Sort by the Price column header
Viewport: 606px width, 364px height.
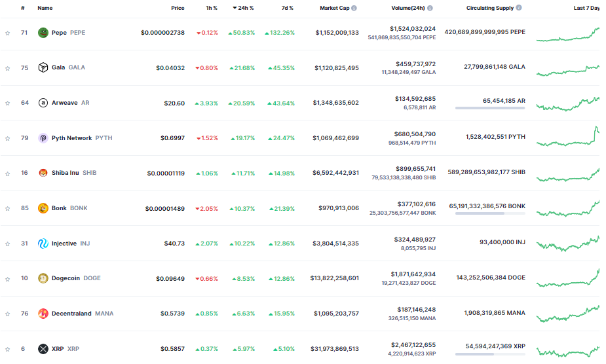coord(178,8)
